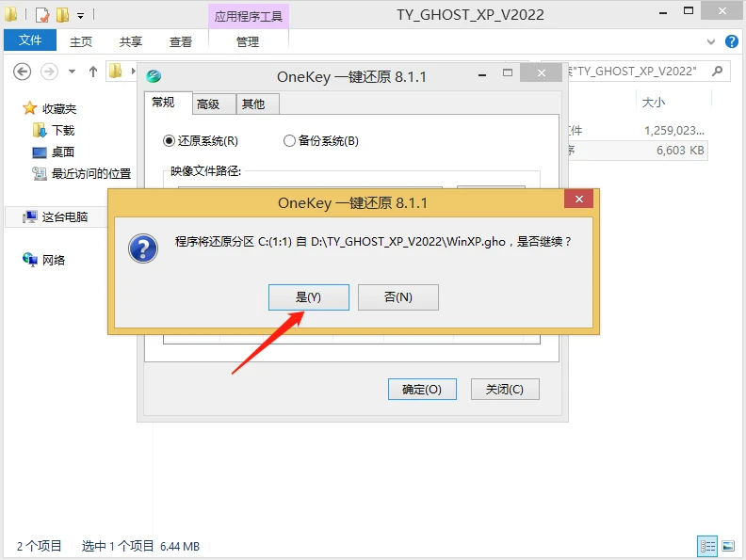The width and height of the screenshot is (746, 560).
Task: Go up one folder level arrow
Action: 92,72
